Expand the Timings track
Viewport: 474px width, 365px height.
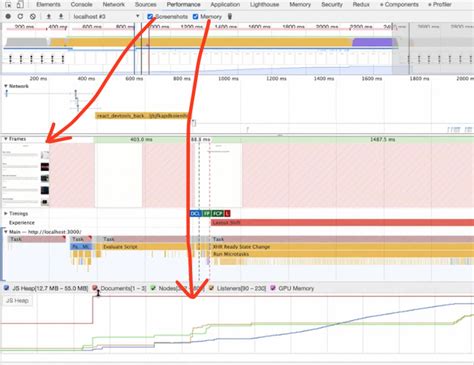click(6, 213)
